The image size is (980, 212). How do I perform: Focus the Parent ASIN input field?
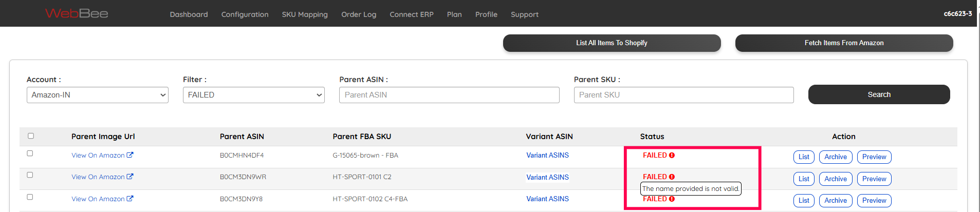tap(449, 95)
